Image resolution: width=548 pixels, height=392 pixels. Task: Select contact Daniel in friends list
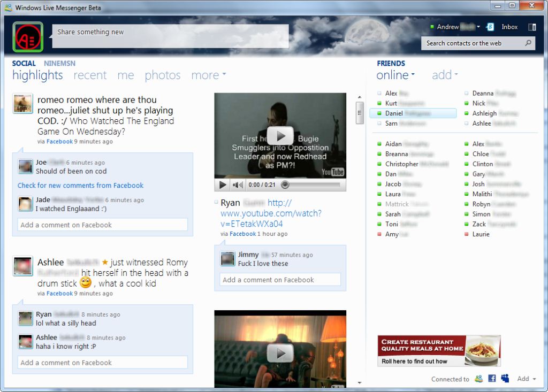point(413,113)
